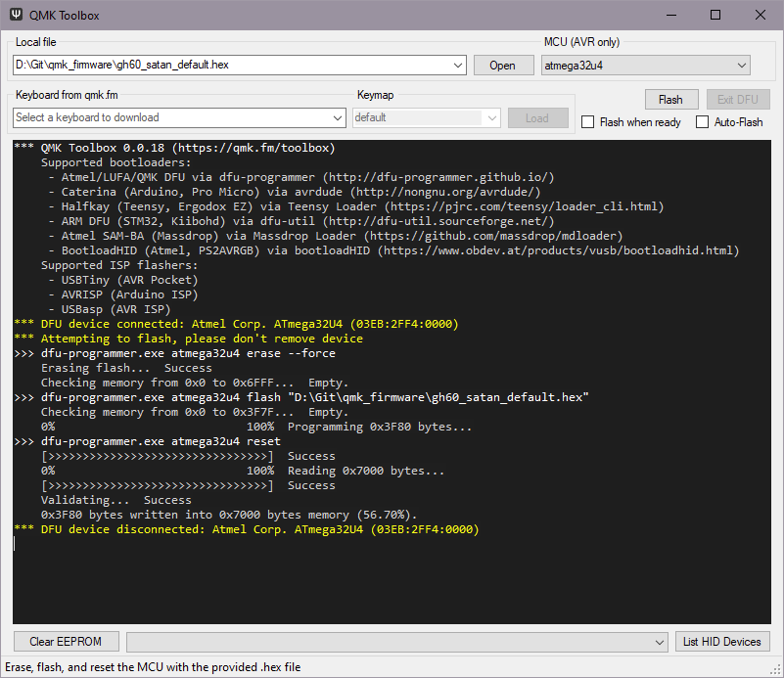This screenshot has width=784, height=678.
Task: Click the 0x3F80 bytes written summary line
Action: (x=229, y=515)
